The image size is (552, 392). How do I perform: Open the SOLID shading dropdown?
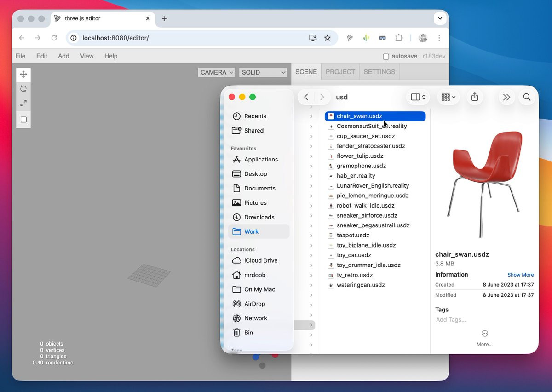coord(263,72)
